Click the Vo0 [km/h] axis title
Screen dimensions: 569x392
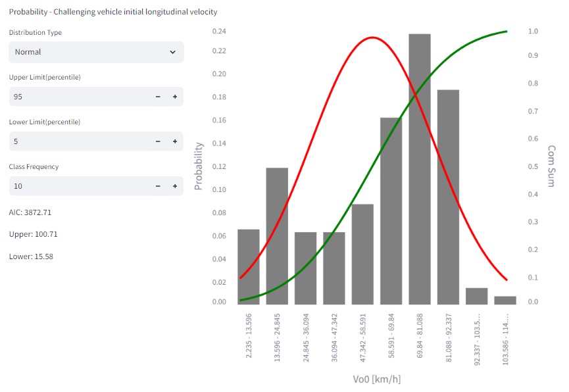[377, 380]
